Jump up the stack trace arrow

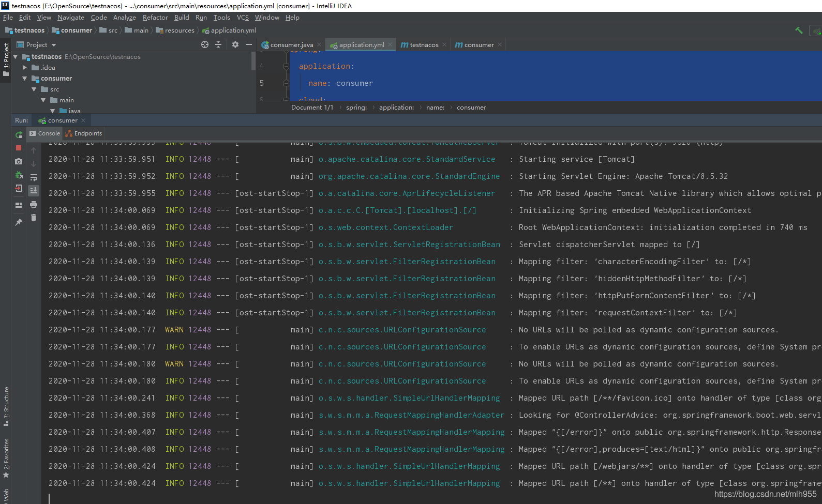34,150
